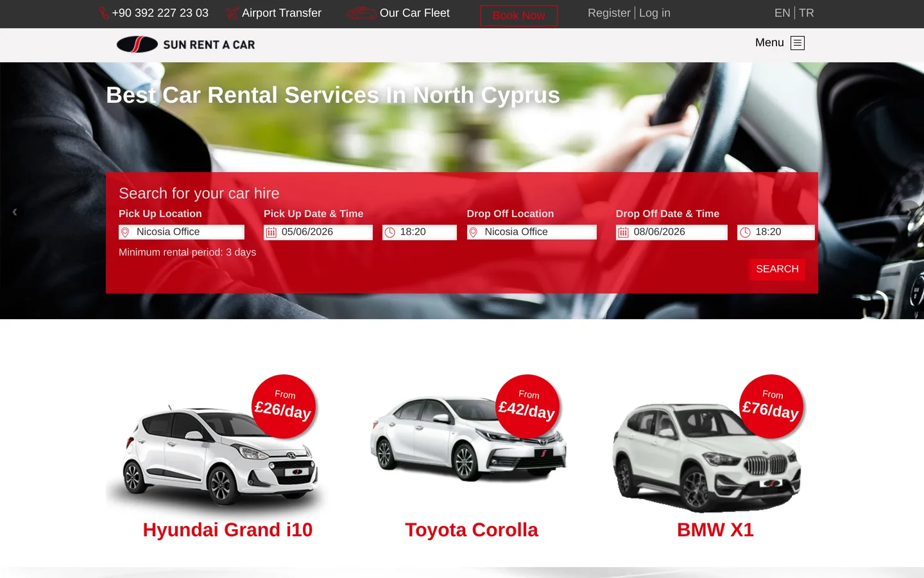Image resolution: width=924 pixels, height=578 pixels.
Task: Open the Airport Transfer link
Action: pos(282,13)
